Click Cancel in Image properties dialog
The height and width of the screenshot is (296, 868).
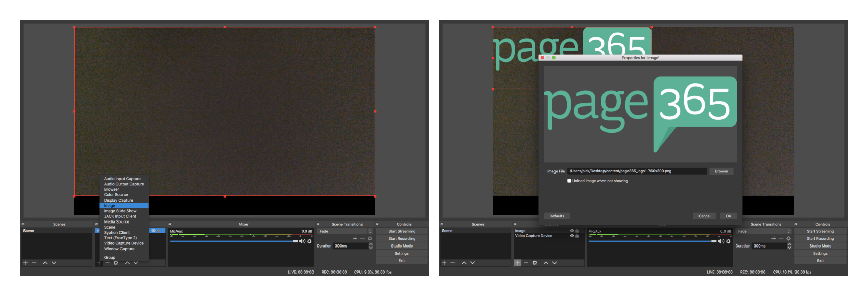(x=705, y=216)
